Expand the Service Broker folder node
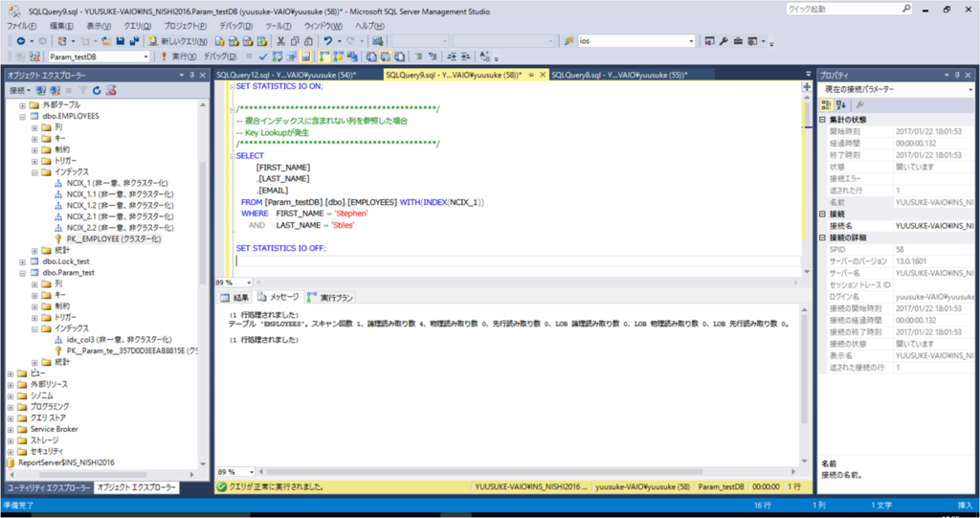This screenshot has width=980, height=518. (x=11, y=430)
